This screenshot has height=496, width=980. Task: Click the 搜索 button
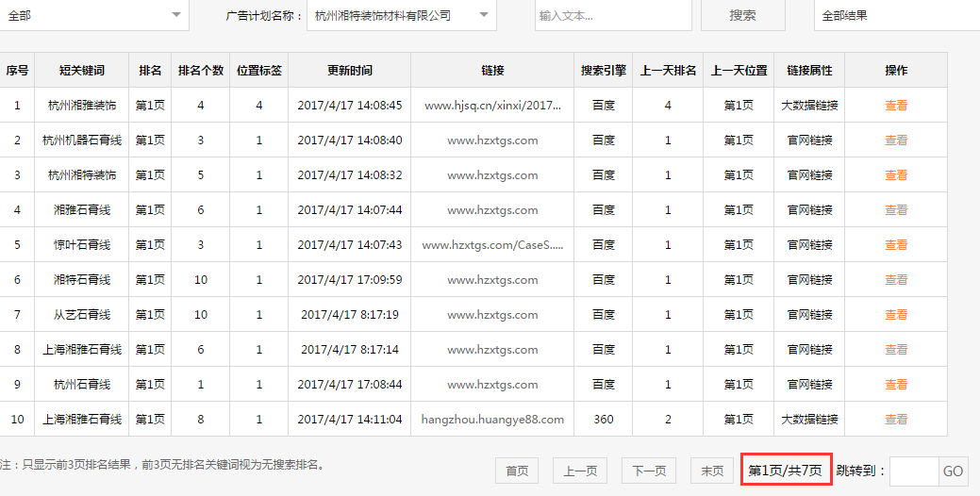click(742, 16)
